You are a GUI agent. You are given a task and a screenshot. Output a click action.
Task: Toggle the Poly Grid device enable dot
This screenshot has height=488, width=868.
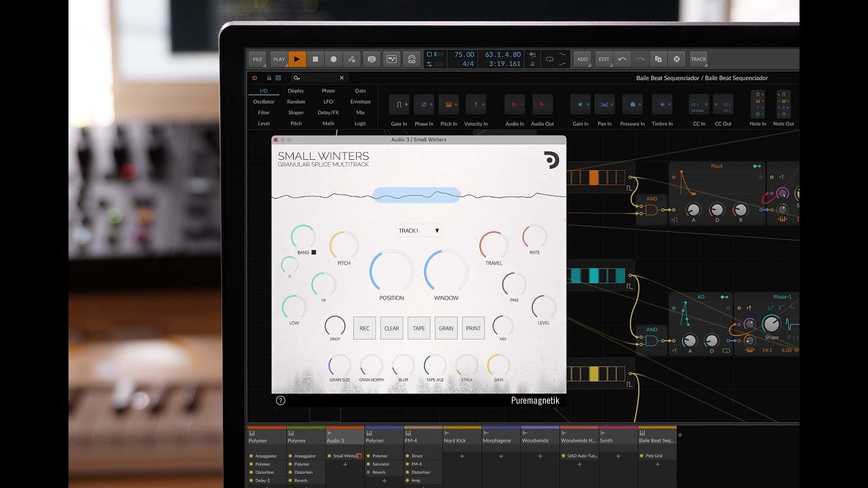tap(641, 456)
